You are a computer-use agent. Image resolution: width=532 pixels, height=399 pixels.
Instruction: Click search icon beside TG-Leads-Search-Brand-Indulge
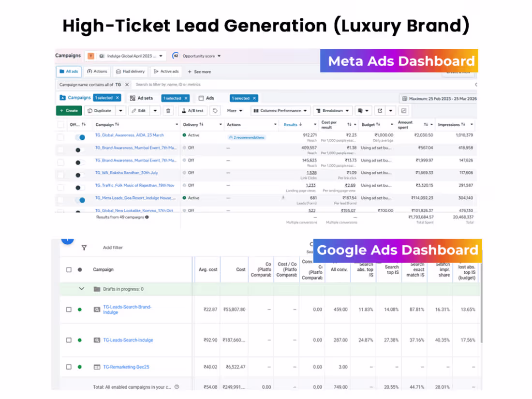pyautogui.click(x=97, y=310)
